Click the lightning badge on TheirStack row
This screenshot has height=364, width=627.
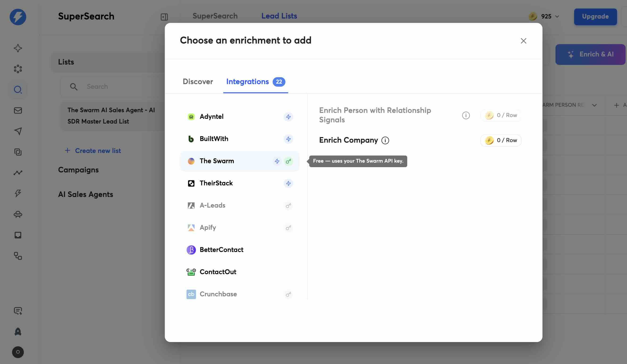288,183
